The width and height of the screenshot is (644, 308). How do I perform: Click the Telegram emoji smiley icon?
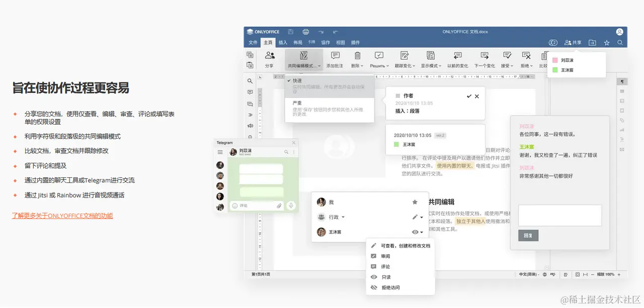235,206
